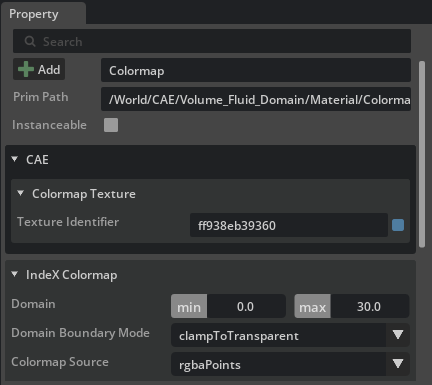The height and width of the screenshot is (385, 432).
Task: Collapse the IndeX Colormap section
Action: (x=15, y=274)
